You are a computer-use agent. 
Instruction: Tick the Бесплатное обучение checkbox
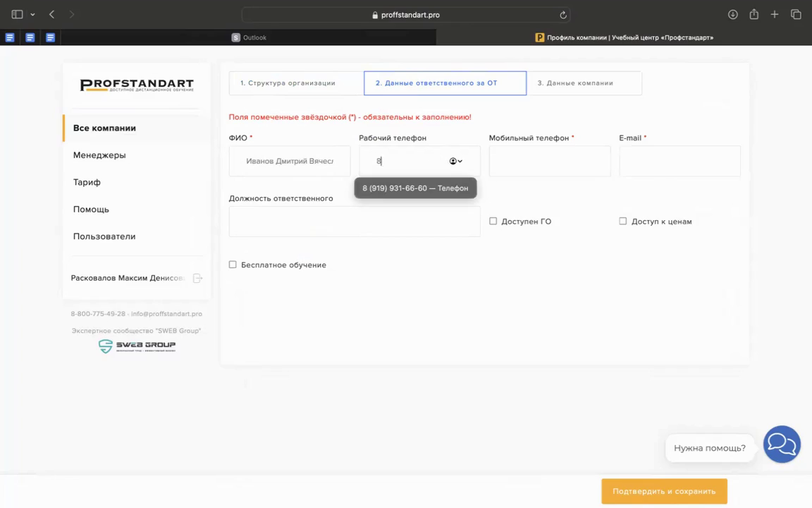point(233,265)
